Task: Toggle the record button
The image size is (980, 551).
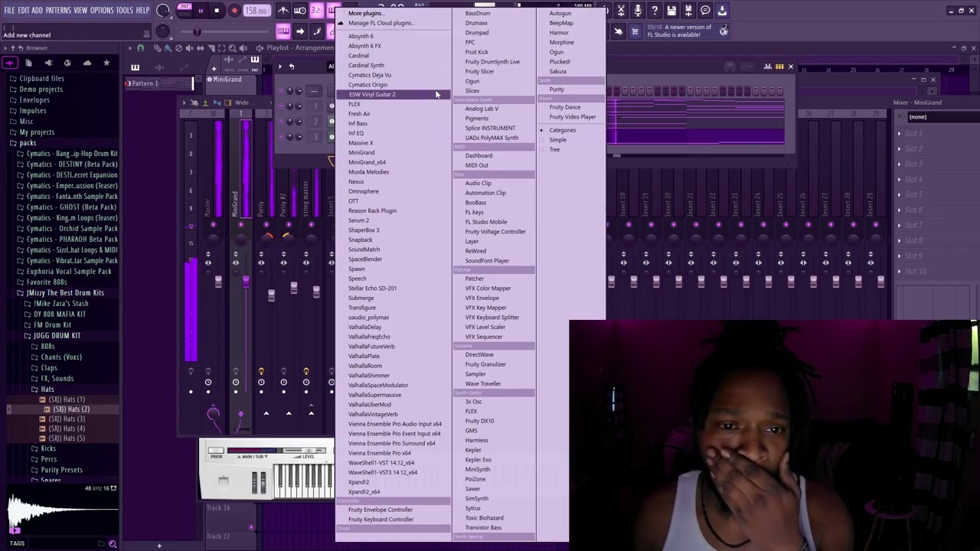Action: coord(234,11)
